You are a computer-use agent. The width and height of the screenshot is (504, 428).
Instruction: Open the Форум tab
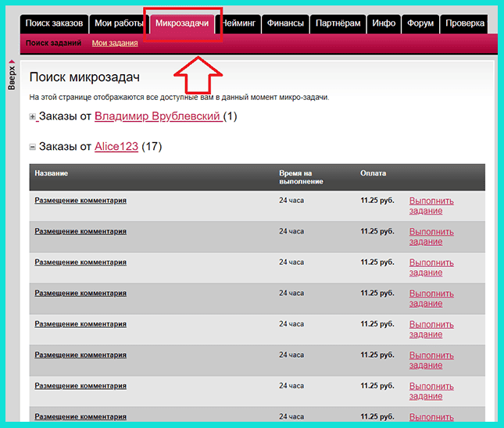(420, 23)
